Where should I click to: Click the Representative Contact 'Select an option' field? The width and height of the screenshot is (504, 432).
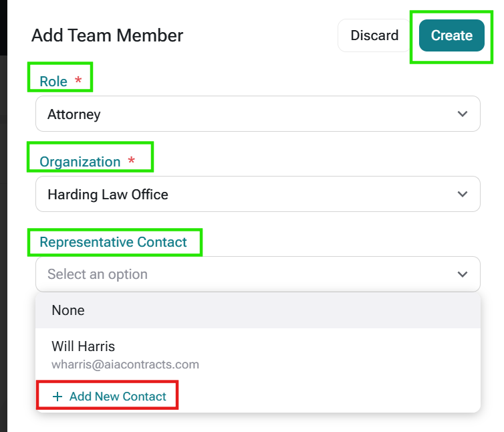click(258, 274)
